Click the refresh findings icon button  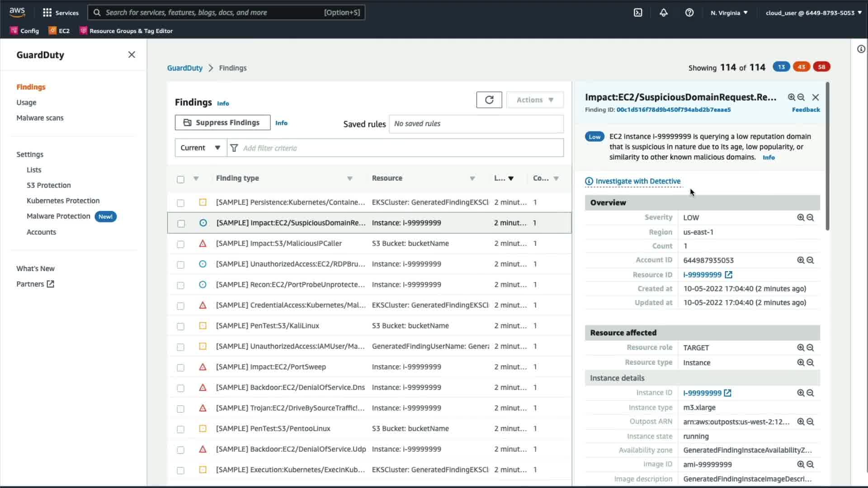click(489, 100)
